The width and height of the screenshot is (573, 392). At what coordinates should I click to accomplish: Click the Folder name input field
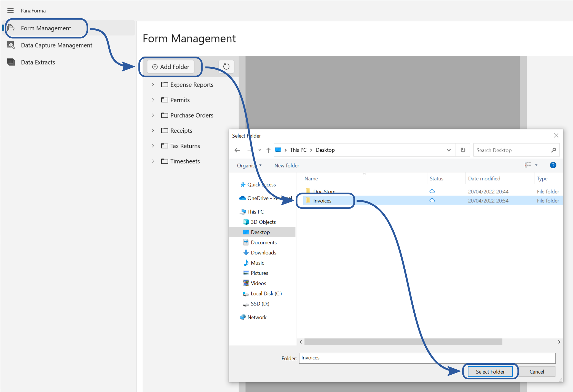427,358
